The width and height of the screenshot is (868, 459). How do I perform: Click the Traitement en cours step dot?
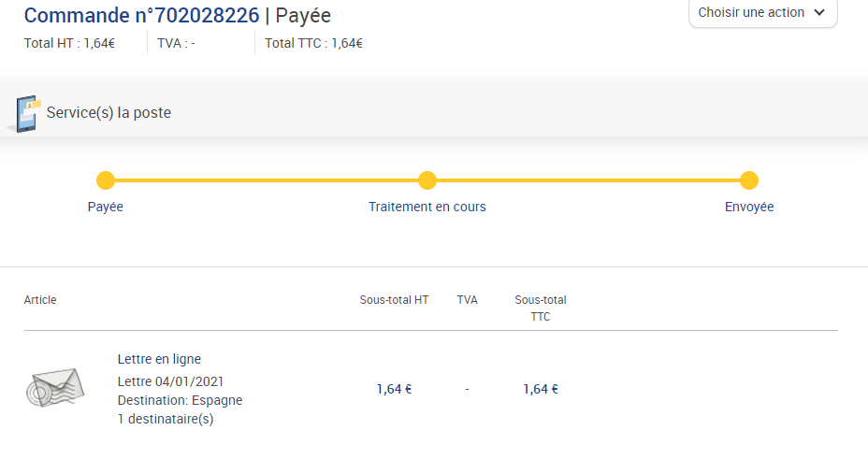click(427, 180)
